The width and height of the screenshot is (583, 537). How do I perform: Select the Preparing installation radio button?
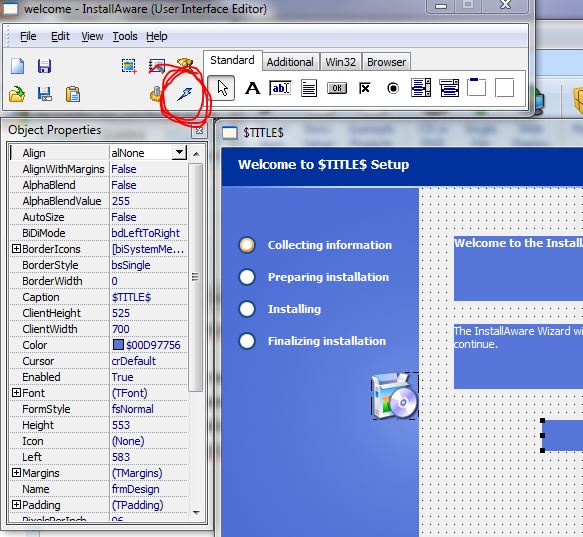pyautogui.click(x=247, y=277)
